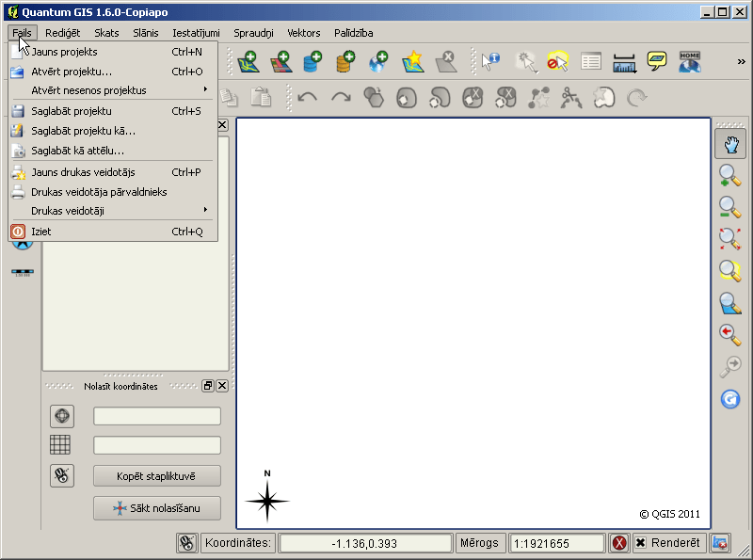Open the Palīdzība menu
753x560 pixels.
pos(354,33)
